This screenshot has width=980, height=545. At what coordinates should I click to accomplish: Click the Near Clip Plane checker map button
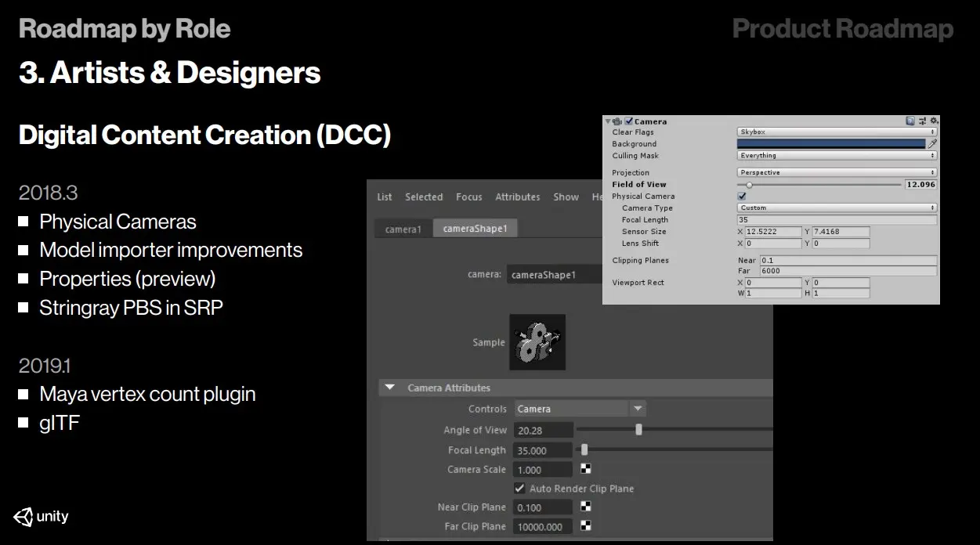click(586, 507)
